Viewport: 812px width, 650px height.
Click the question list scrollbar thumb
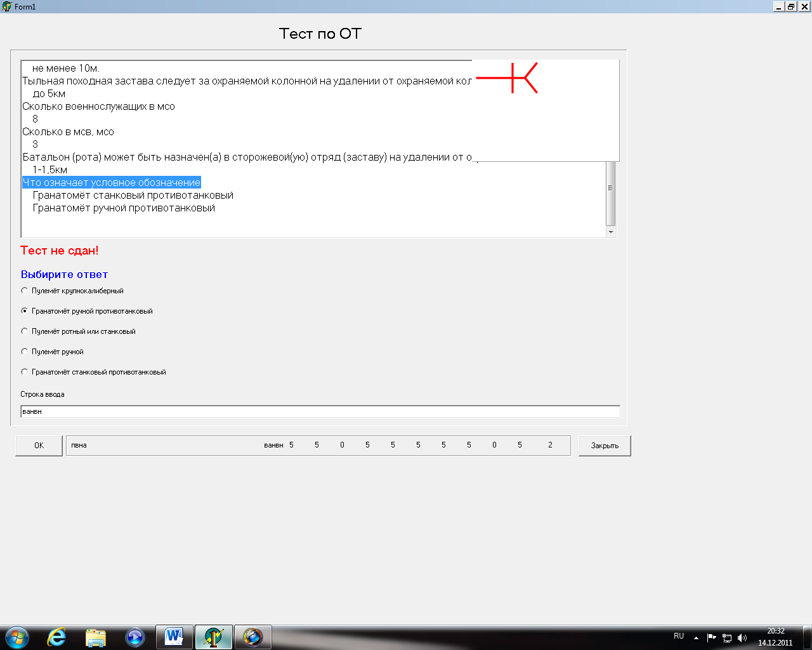611,194
